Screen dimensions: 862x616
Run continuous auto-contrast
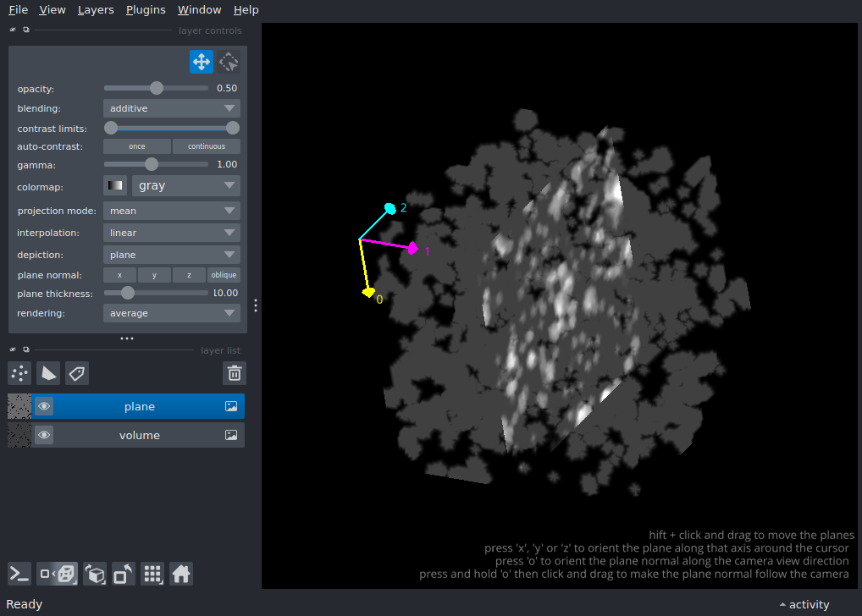click(206, 146)
